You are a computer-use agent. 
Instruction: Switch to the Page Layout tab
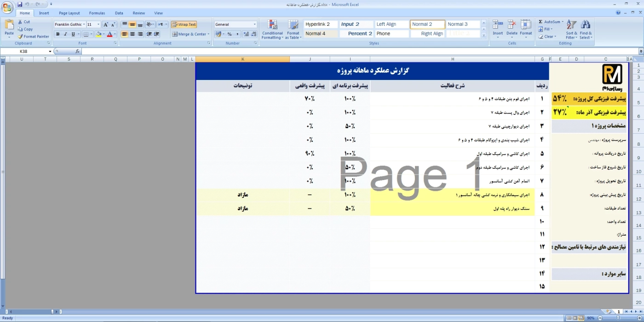(x=69, y=13)
